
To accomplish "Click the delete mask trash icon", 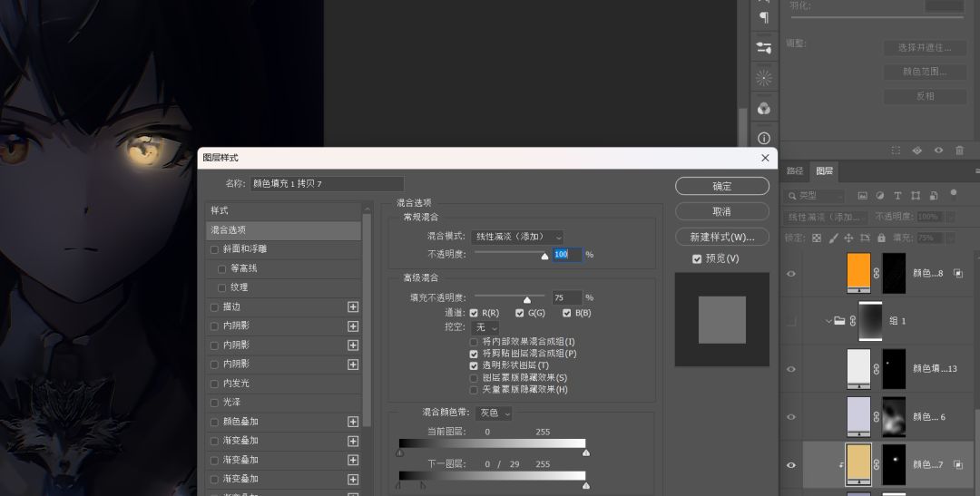I will point(959,151).
